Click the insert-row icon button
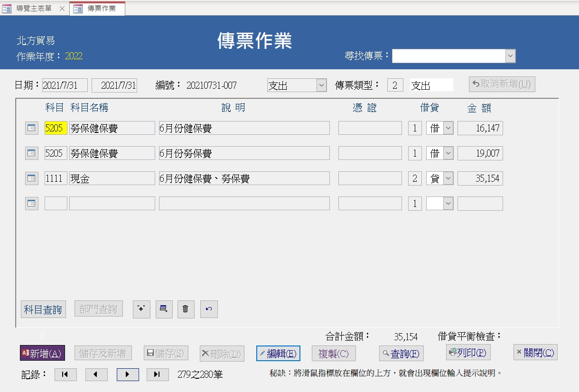This screenshot has width=579, height=392. 164,309
